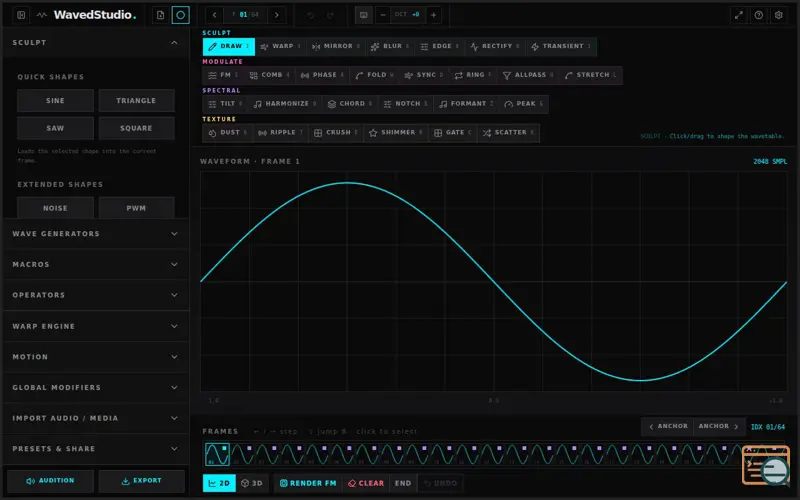Load the Sine quick shape
The height and width of the screenshot is (500, 800).
55,101
